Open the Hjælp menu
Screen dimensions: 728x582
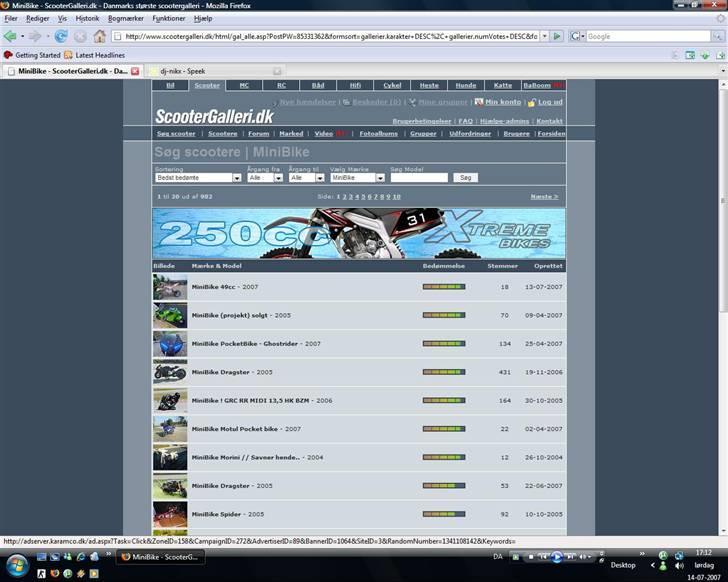203,19
